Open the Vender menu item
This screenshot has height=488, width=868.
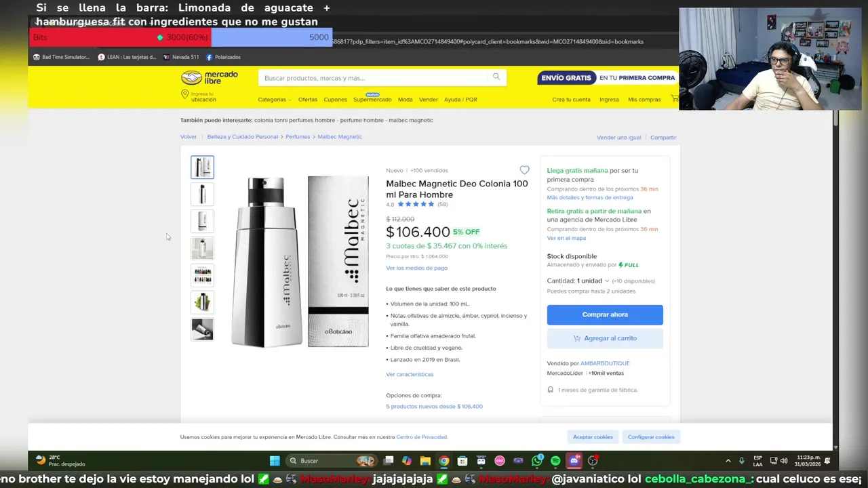point(429,100)
